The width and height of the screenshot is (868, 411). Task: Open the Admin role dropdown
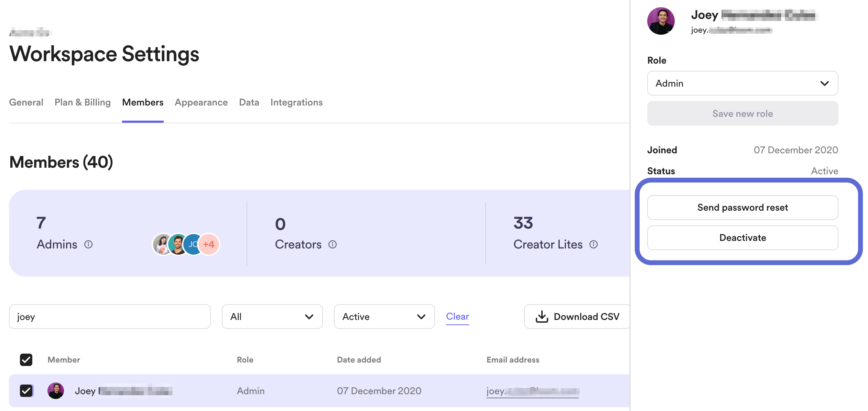pos(742,83)
